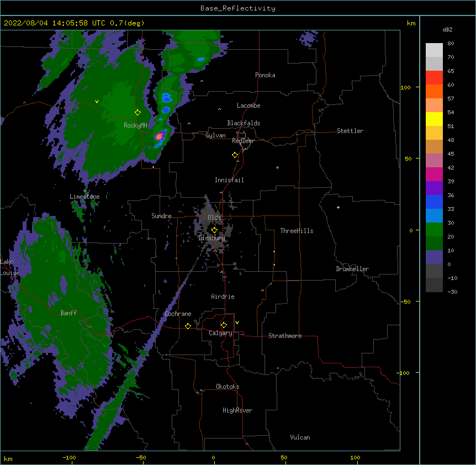Click the dBZ legend heading

pos(447,29)
